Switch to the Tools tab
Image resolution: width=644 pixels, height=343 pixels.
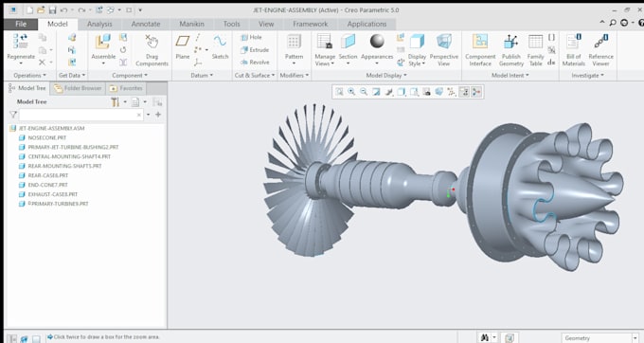(x=232, y=25)
